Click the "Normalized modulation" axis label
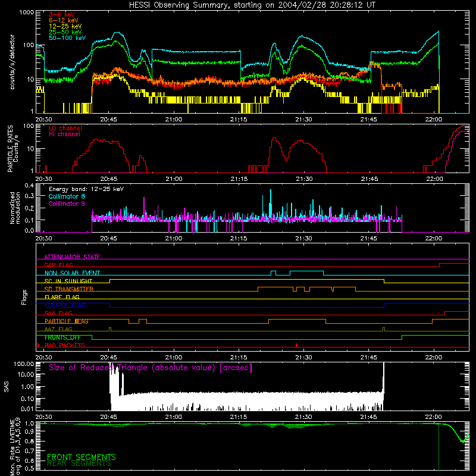Screen dimensions: 476x476 pos(14,208)
